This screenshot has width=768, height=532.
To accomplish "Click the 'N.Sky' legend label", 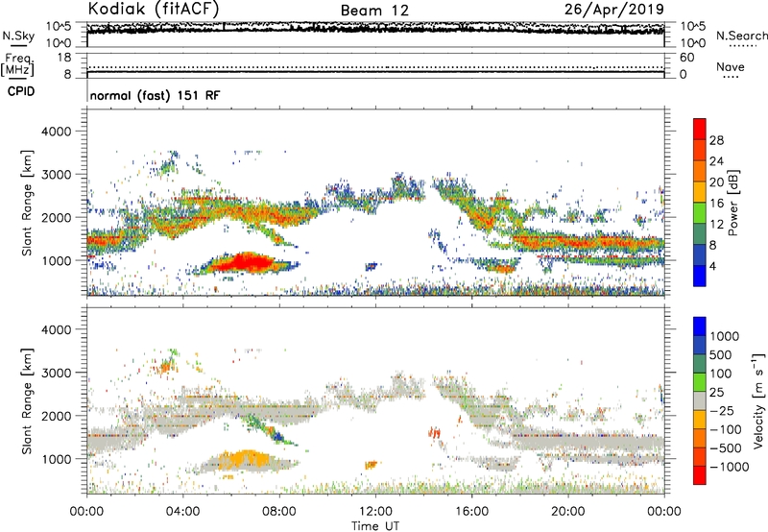I will (x=18, y=36).
